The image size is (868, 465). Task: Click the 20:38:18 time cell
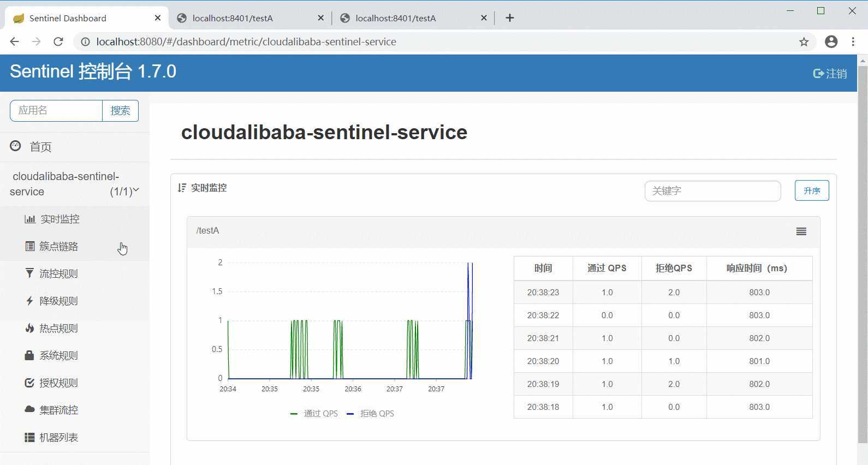pos(543,407)
